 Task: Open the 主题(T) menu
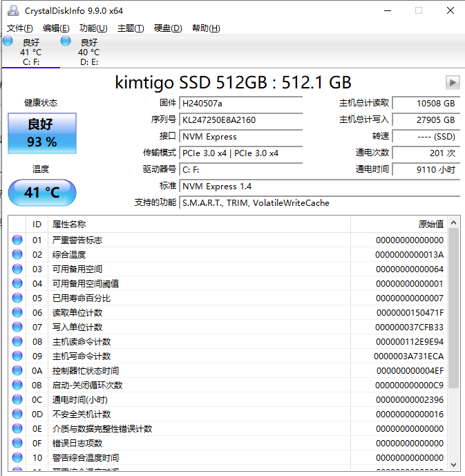click(131, 28)
